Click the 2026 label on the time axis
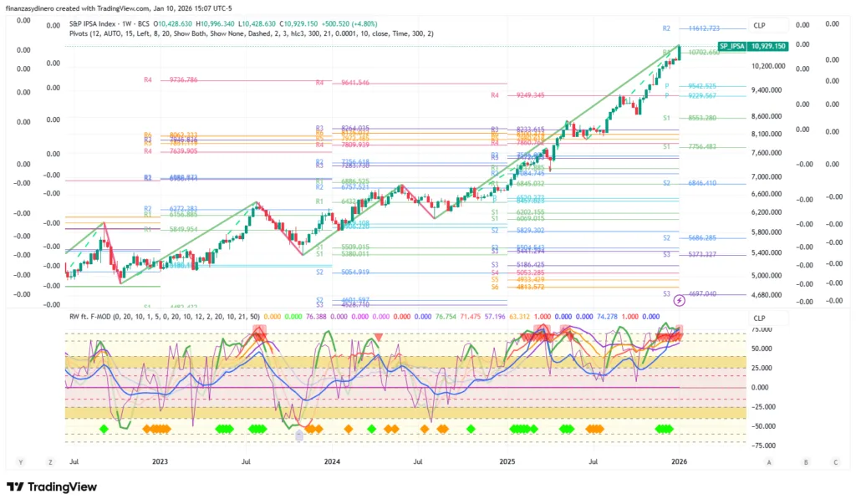Image resolution: width=856 pixels, height=504 pixels. click(680, 461)
